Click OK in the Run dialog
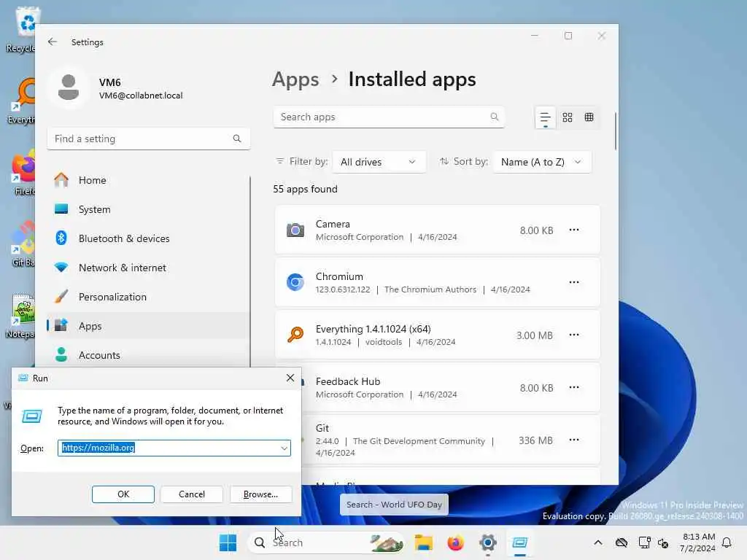Screen dimensions: 747x560 pyautogui.click(x=123, y=494)
